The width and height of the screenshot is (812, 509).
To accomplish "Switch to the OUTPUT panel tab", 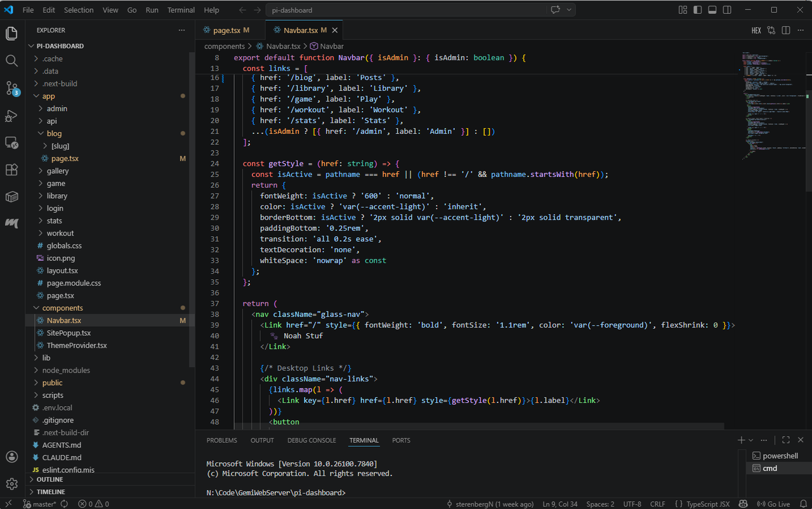I will pyautogui.click(x=262, y=440).
